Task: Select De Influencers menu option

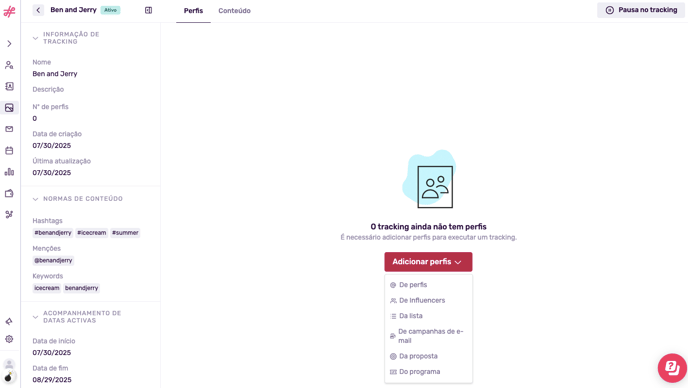Action: pyautogui.click(x=428, y=301)
